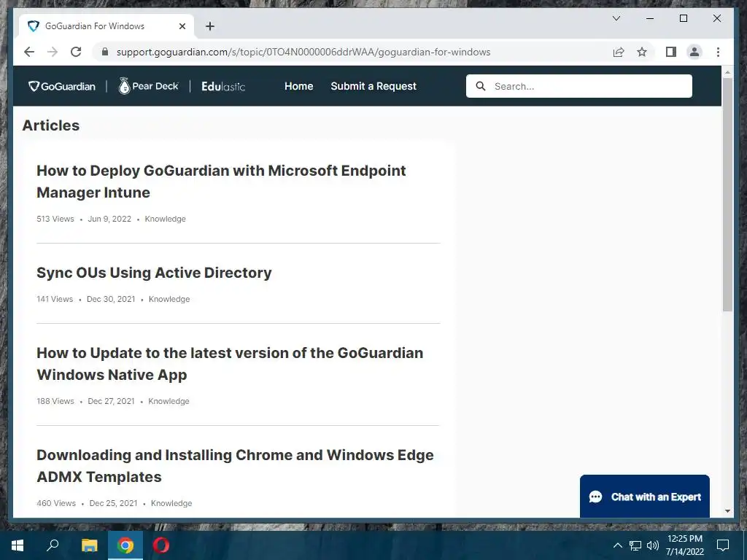Click the magnifier icon in search box
Screen dimensions: 747x560
pyautogui.click(x=481, y=86)
